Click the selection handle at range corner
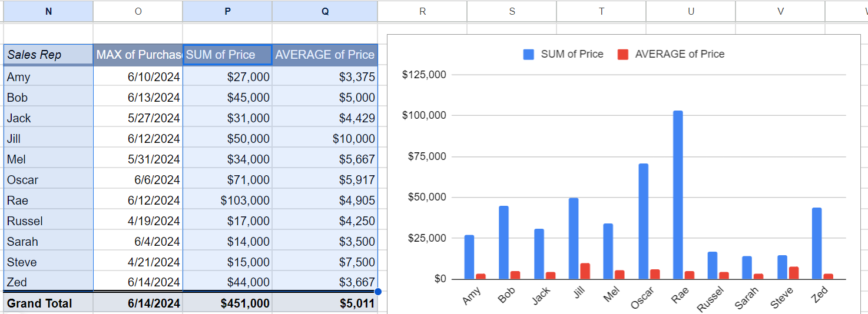Image resolution: width=868 pixels, height=314 pixels. click(x=377, y=292)
